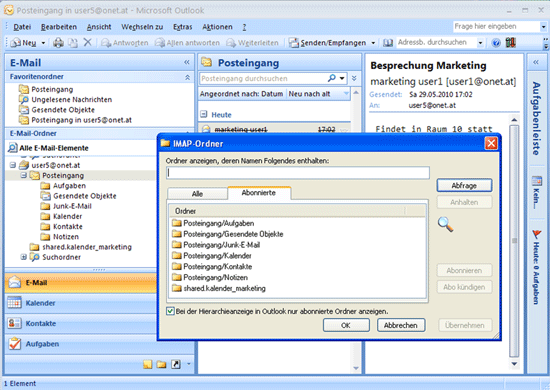550x390 pixels.
Task: Expand the query builder chevron
Action: tap(354, 78)
